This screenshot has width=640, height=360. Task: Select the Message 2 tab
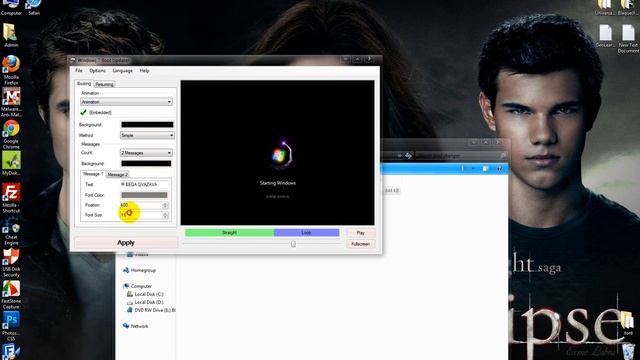point(117,174)
